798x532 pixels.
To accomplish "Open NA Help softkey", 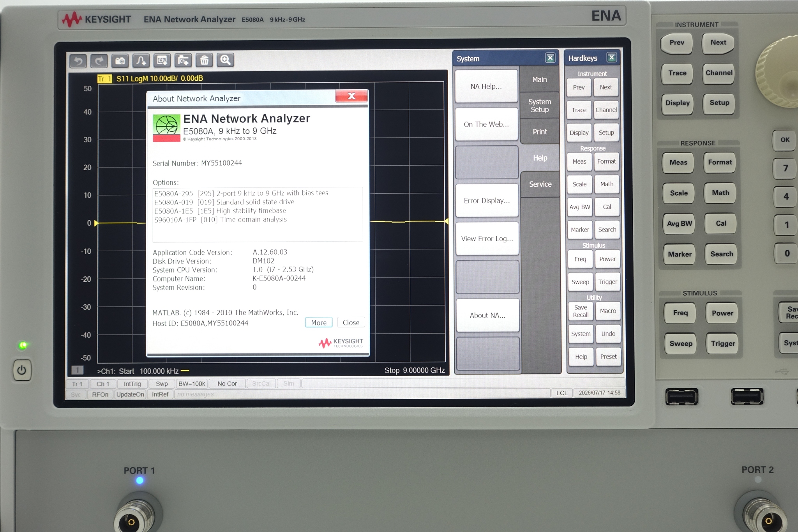I will [x=486, y=86].
